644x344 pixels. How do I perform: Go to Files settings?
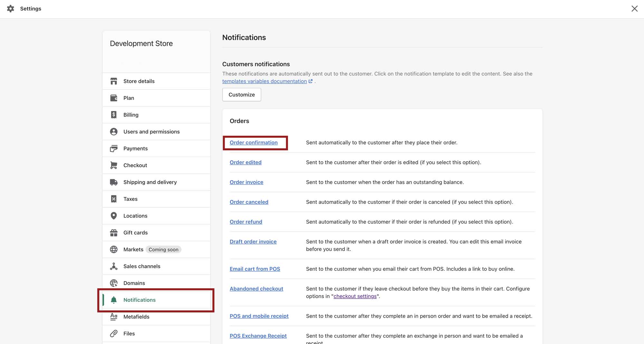pyautogui.click(x=156, y=333)
